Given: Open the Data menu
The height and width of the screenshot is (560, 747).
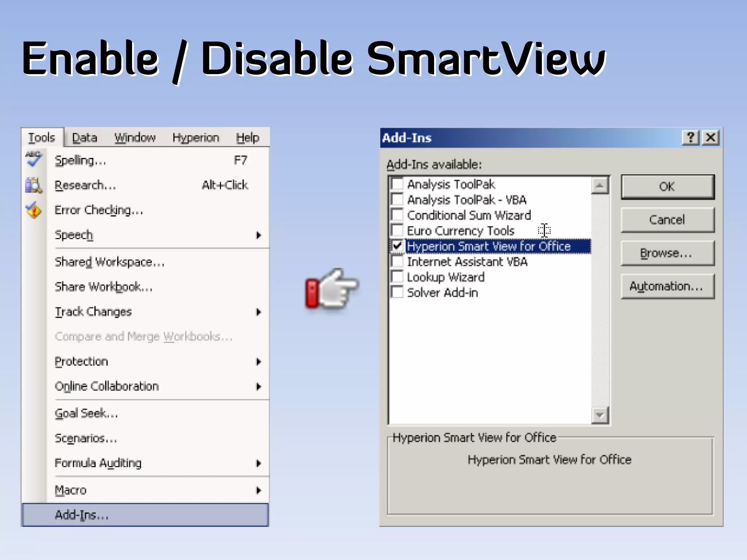Looking at the screenshot, I should coord(85,137).
